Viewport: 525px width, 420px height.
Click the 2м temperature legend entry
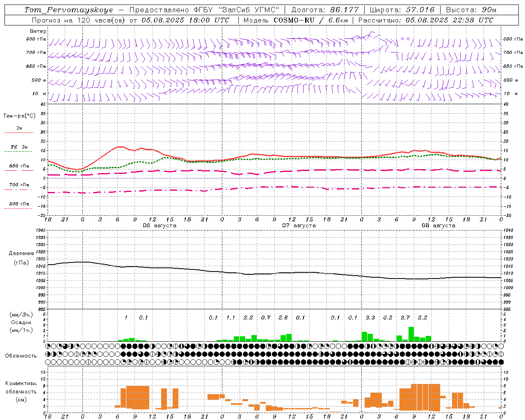(x=19, y=128)
